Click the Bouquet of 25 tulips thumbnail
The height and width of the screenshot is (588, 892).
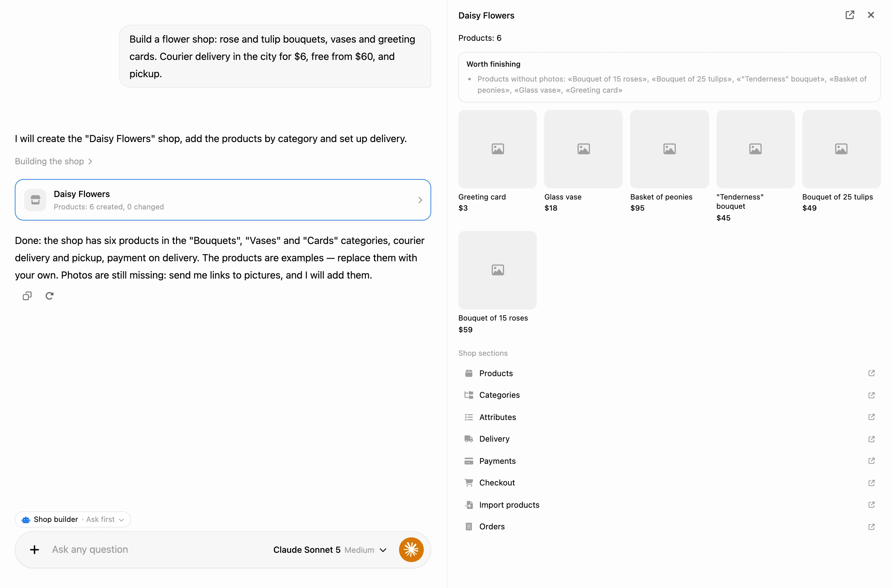841,149
